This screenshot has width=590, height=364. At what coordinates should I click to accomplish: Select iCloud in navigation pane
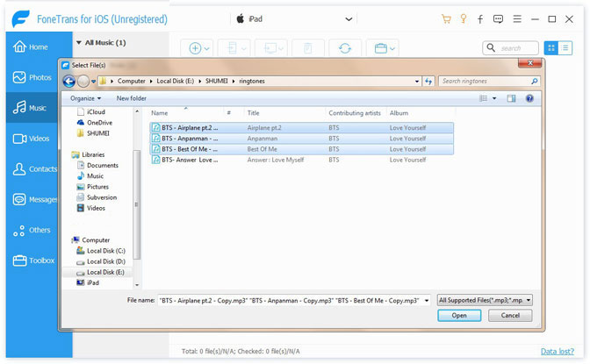[90, 111]
